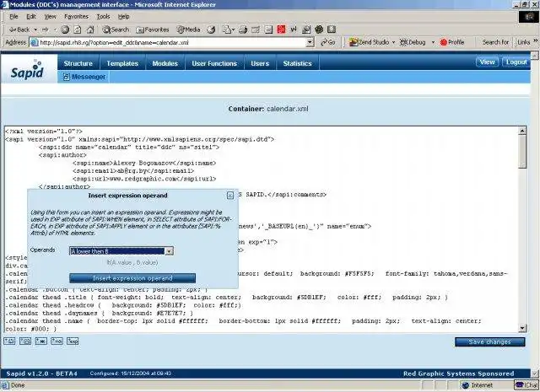
Task: Click the red square toolbar icon
Action: click(x=281, y=30)
